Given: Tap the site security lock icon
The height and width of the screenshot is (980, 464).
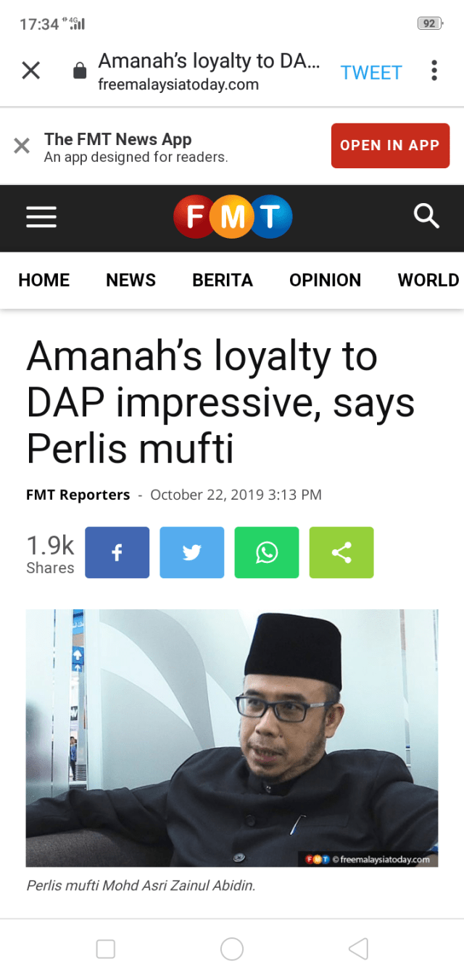Looking at the screenshot, I should coord(80,71).
